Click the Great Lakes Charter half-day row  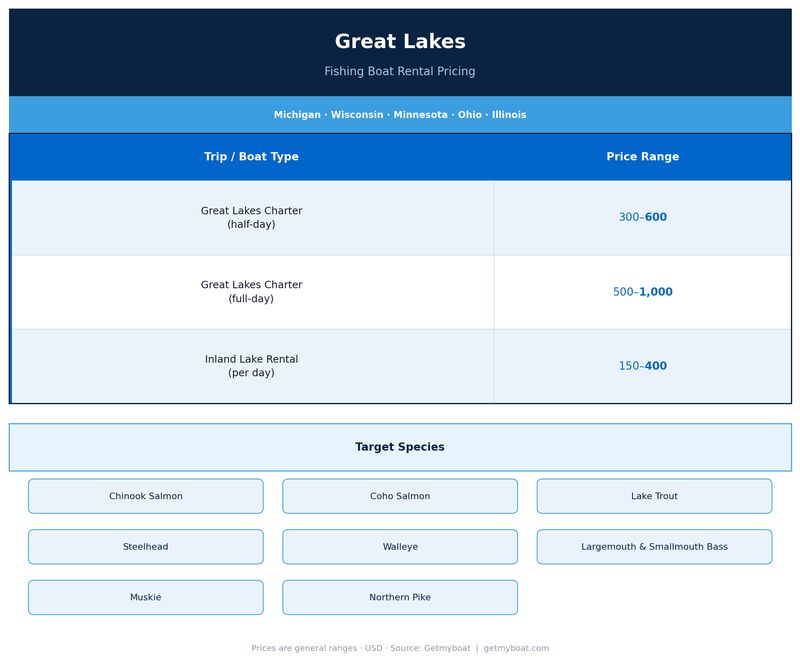252,217
